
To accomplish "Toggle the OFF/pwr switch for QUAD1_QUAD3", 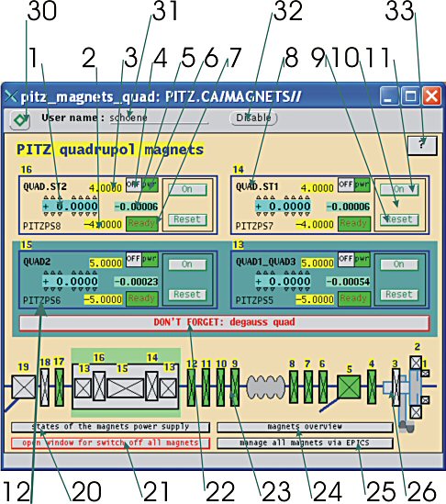I will [x=354, y=260].
